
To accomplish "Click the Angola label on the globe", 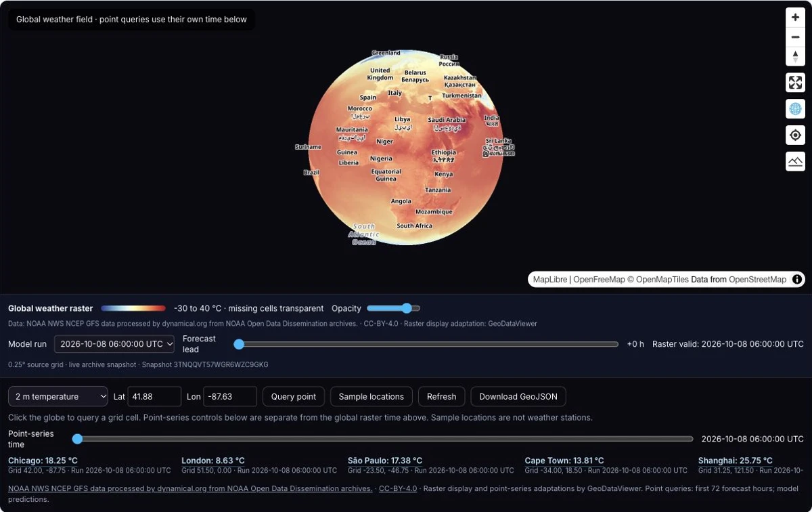I will coord(401,201).
